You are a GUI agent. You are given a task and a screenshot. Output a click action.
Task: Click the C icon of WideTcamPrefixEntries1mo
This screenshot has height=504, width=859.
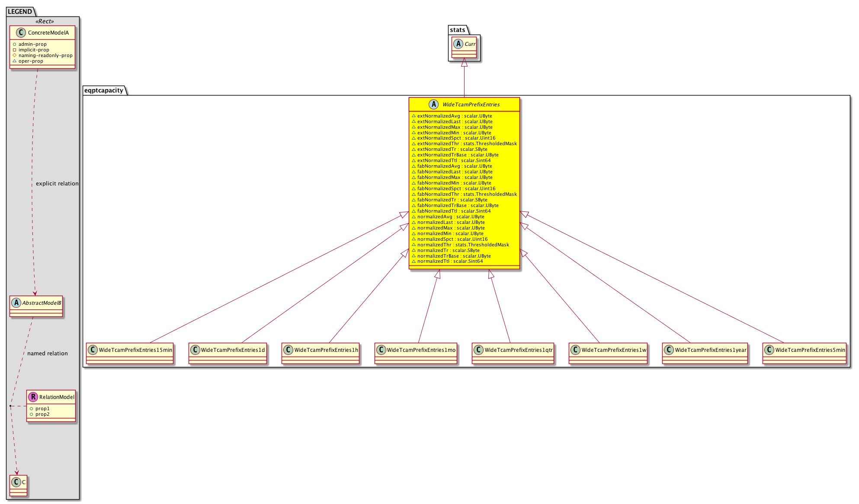(381, 350)
